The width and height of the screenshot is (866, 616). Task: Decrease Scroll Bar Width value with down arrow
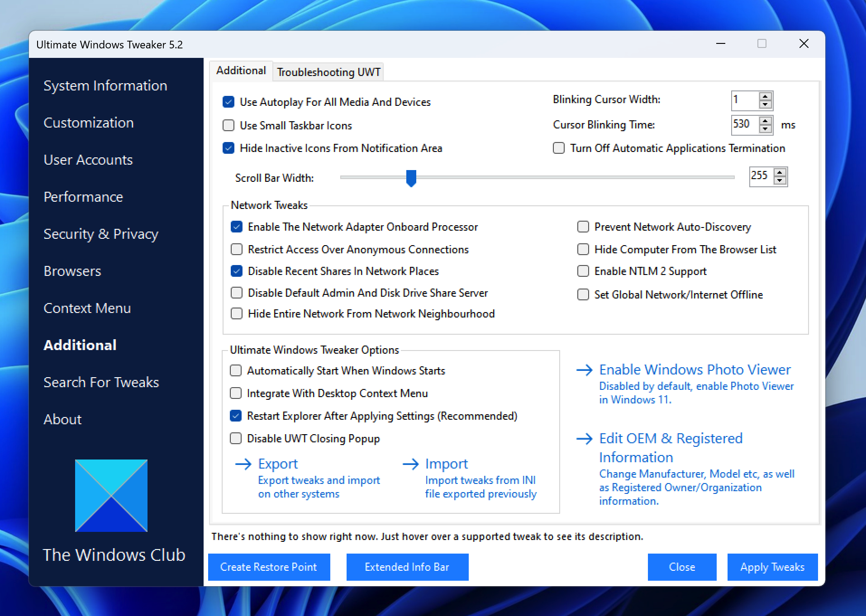780,180
